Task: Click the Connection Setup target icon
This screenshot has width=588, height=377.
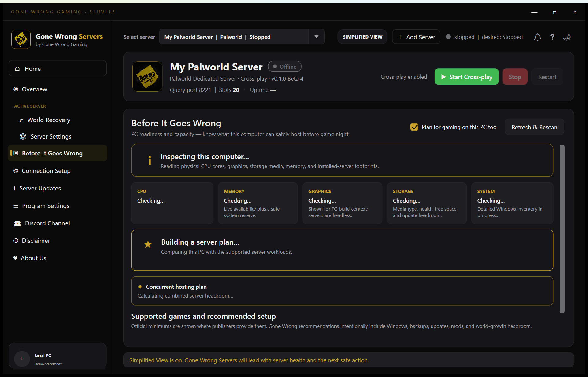Action: tap(16, 171)
